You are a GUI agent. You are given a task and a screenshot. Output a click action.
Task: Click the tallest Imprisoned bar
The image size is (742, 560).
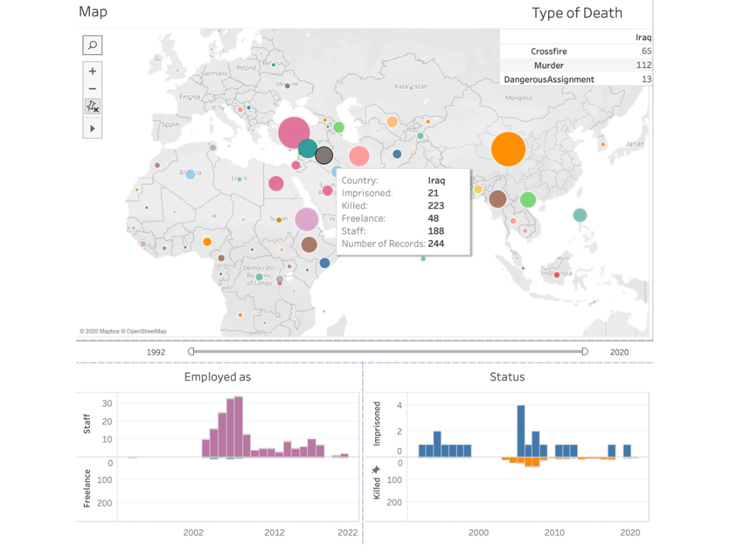click(521, 432)
